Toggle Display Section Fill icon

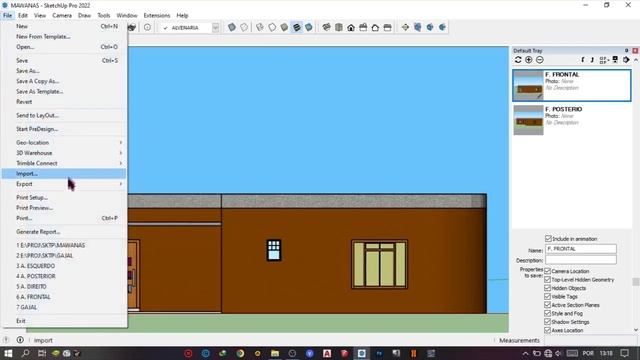[x=442, y=27]
